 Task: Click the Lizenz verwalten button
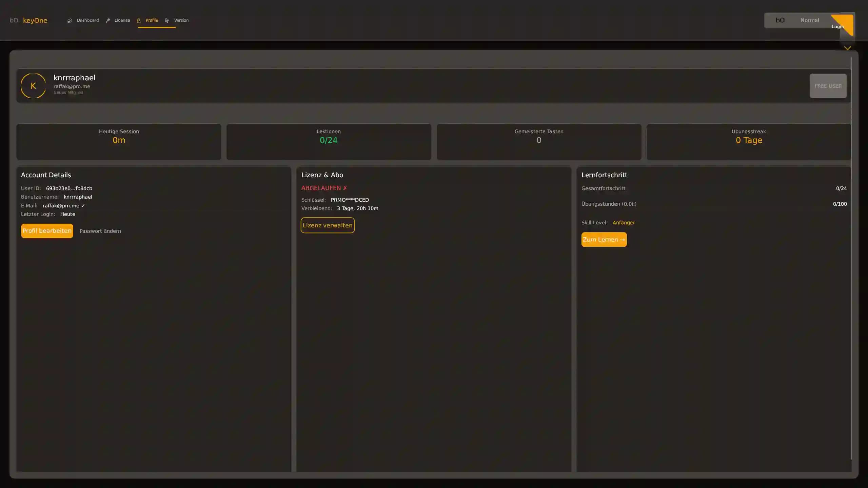coord(328,225)
